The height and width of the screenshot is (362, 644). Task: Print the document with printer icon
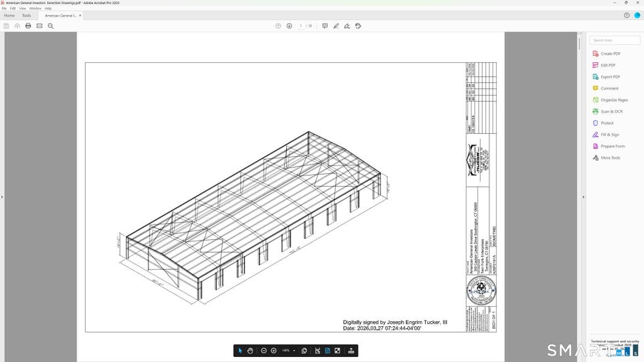point(28,26)
